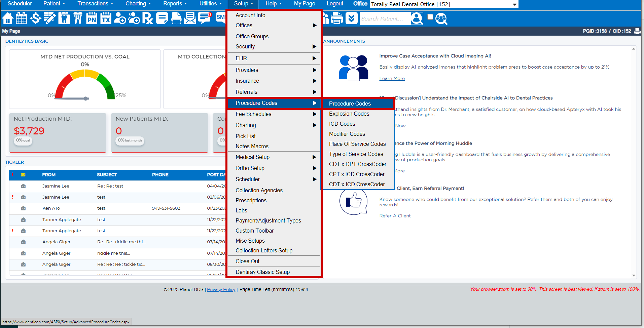Open the home dashboard icon
Viewport: 644px width, 328px height.
point(8,18)
